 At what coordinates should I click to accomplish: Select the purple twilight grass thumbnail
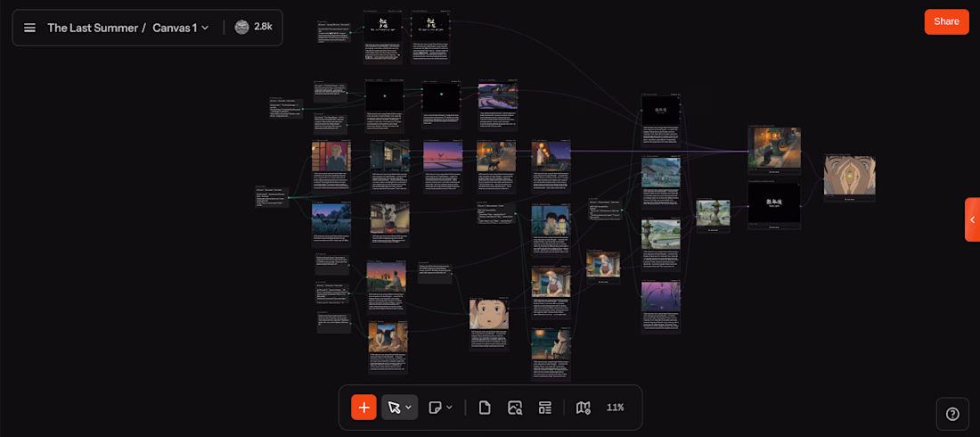pos(661,296)
